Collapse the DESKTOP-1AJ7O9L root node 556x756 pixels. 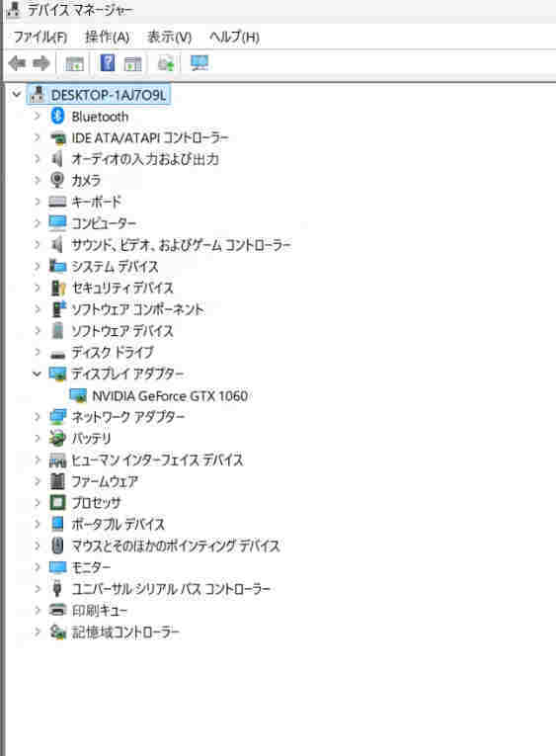click(x=17, y=94)
